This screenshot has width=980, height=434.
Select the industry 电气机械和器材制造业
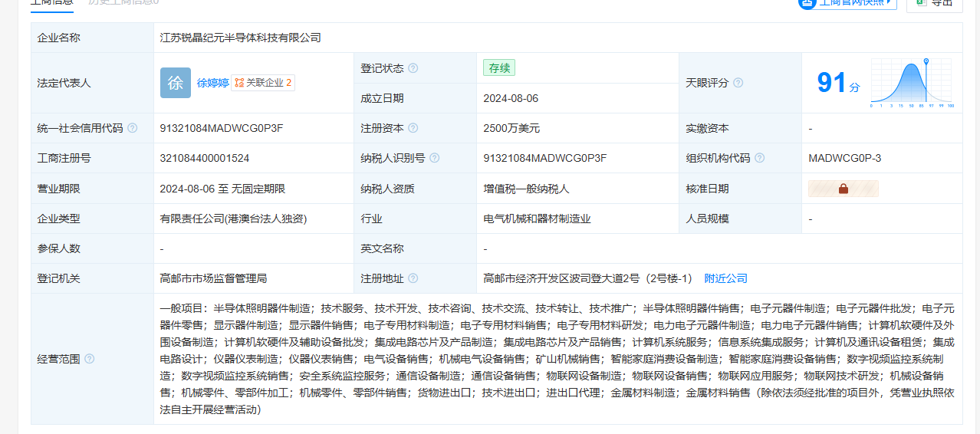coord(537,219)
